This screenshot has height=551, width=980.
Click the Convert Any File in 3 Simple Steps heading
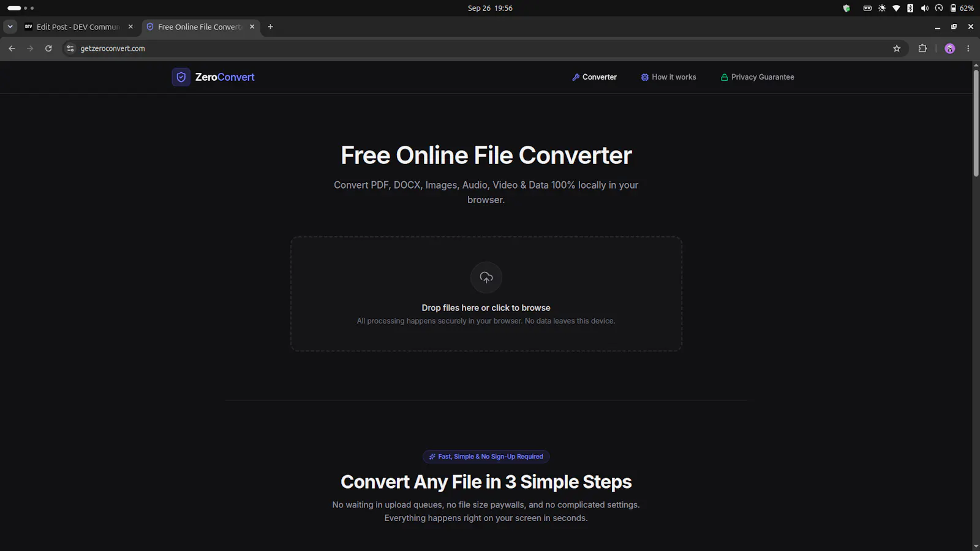point(486,482)
